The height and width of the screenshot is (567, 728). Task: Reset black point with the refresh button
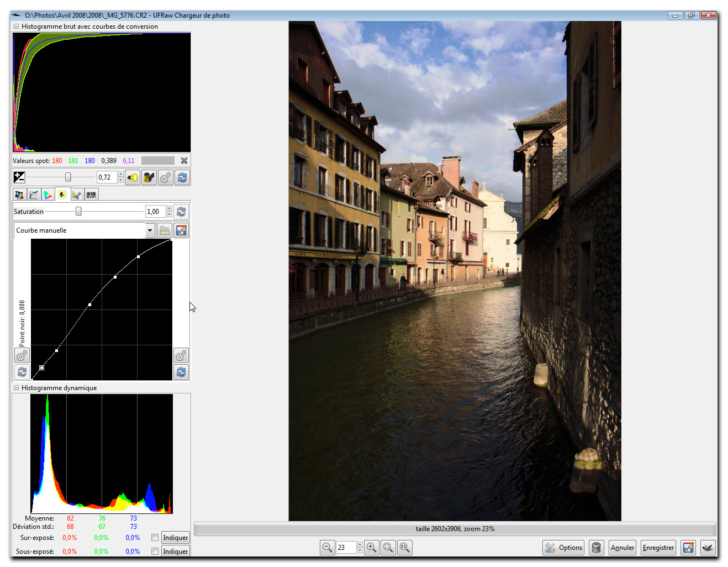(x=22, y=372)
